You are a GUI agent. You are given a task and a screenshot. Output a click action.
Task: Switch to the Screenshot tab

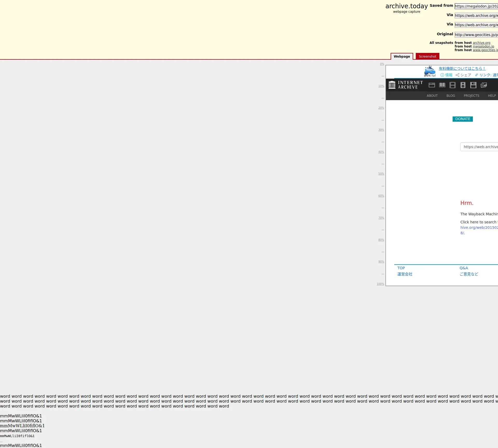pos(427,56)
